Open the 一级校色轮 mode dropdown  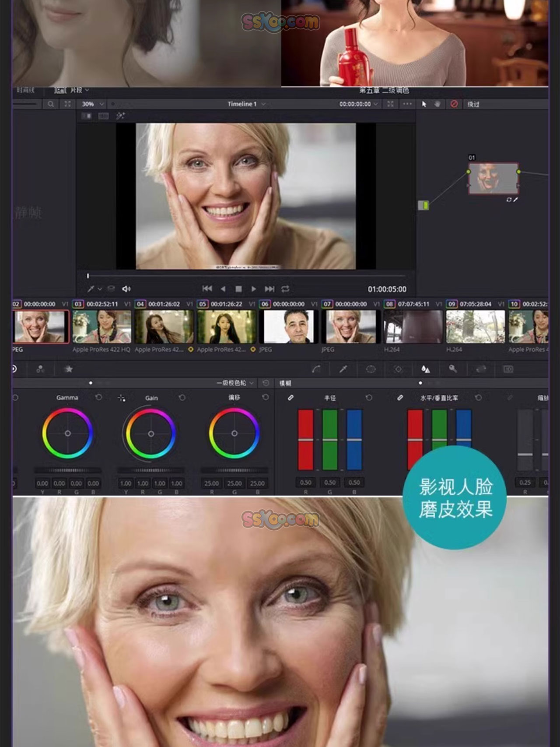pyautogui.click(x=235, y=383)
